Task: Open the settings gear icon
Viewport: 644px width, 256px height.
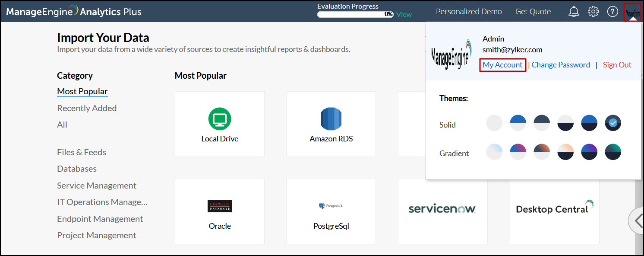Action: pos(593,12)
